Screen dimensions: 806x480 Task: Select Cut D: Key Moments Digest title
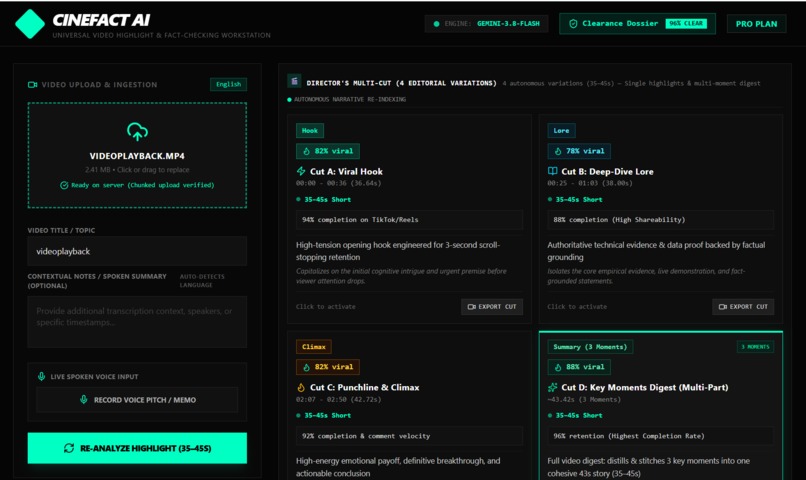click(x=645, y=387)
